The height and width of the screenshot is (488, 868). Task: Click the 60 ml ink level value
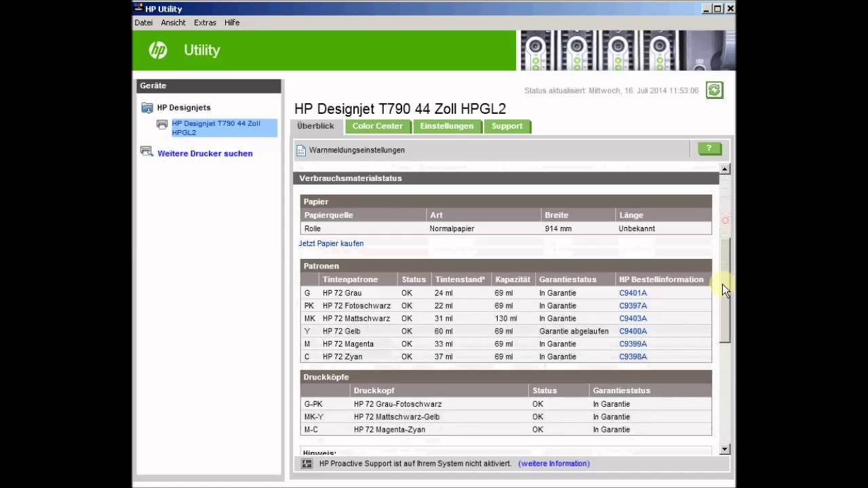point(443,331)
